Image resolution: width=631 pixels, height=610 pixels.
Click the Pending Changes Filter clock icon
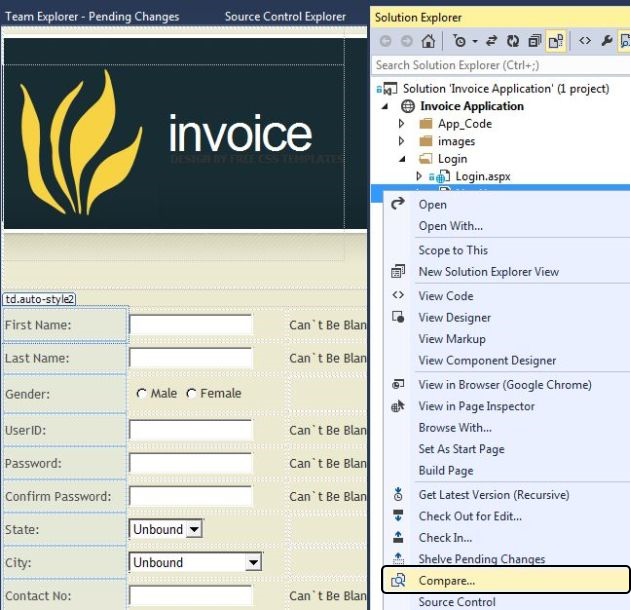point(459,41)
